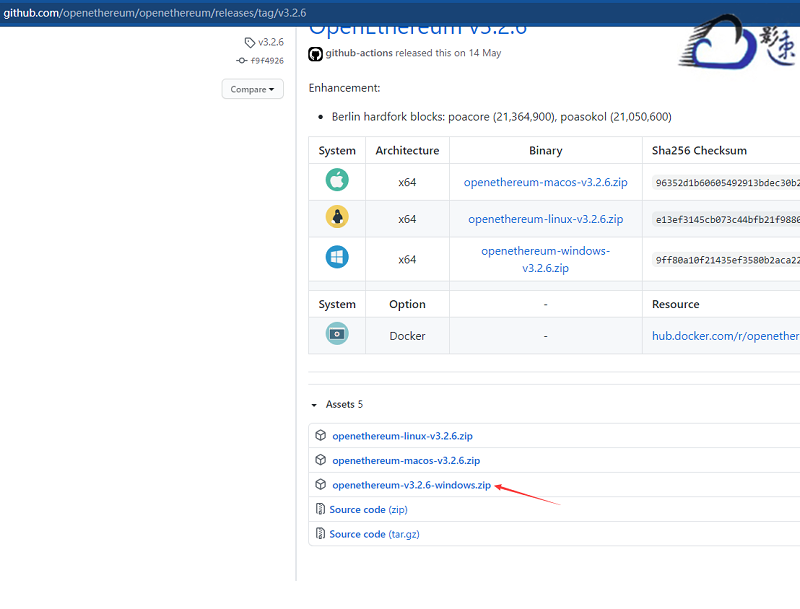Open the hub.docker.com resource link
The width and height of the screenshot is (800, 609).
click(x=725, y=337)
